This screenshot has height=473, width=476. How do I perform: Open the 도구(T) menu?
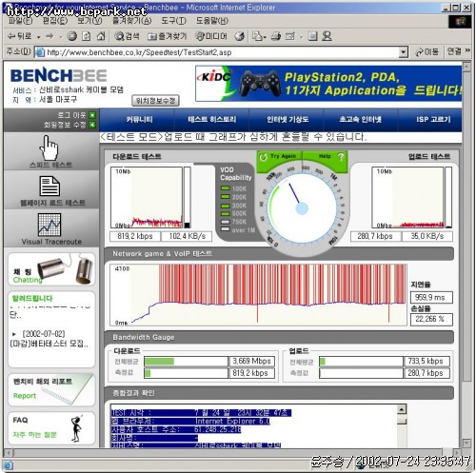tap(173, 21)
